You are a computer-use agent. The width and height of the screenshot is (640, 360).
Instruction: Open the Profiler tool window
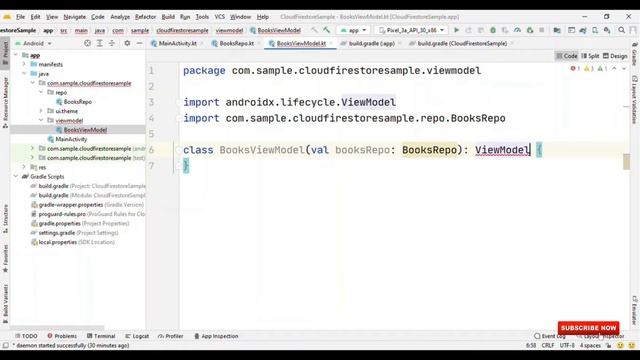171,336
